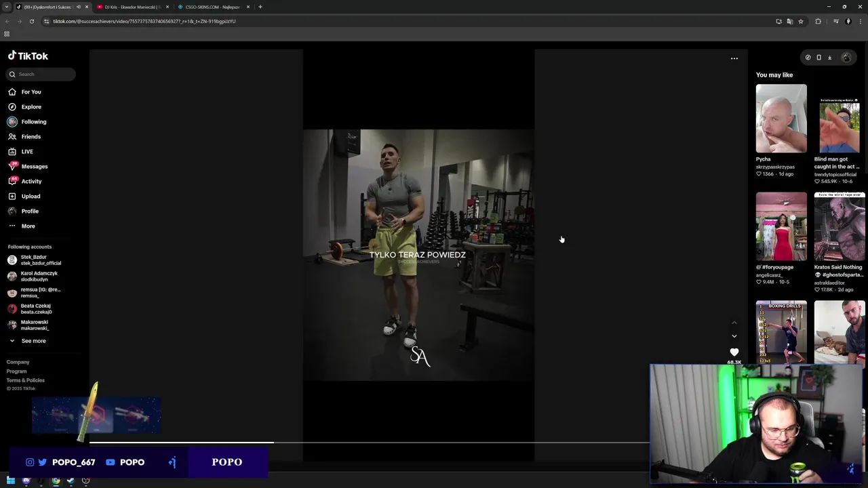Pause the playing gym video
This screenshot has width=868, height=488.
pos(418,255)
